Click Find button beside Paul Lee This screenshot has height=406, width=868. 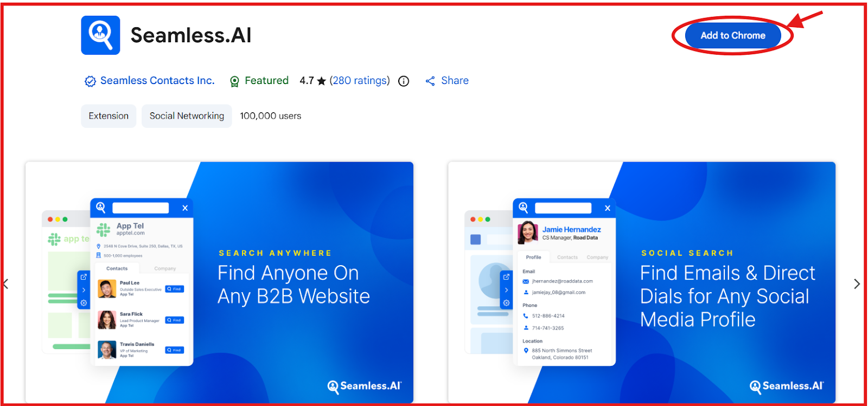175,289
